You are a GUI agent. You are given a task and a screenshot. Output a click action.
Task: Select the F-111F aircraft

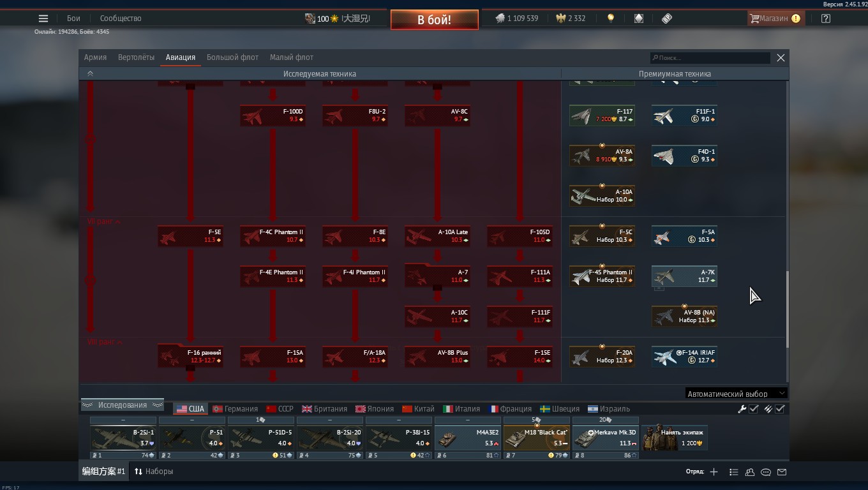point(520,316)
